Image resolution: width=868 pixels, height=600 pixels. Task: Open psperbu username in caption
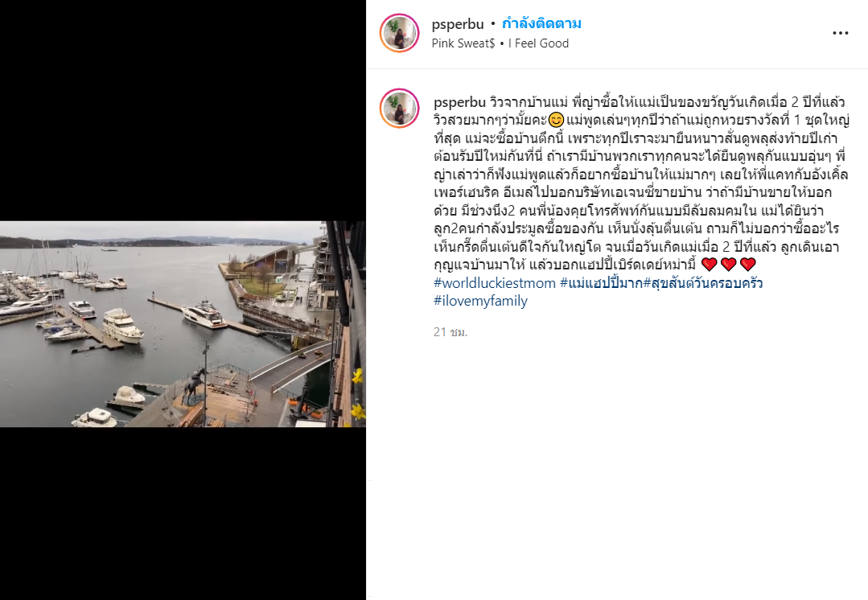(460, 102)
